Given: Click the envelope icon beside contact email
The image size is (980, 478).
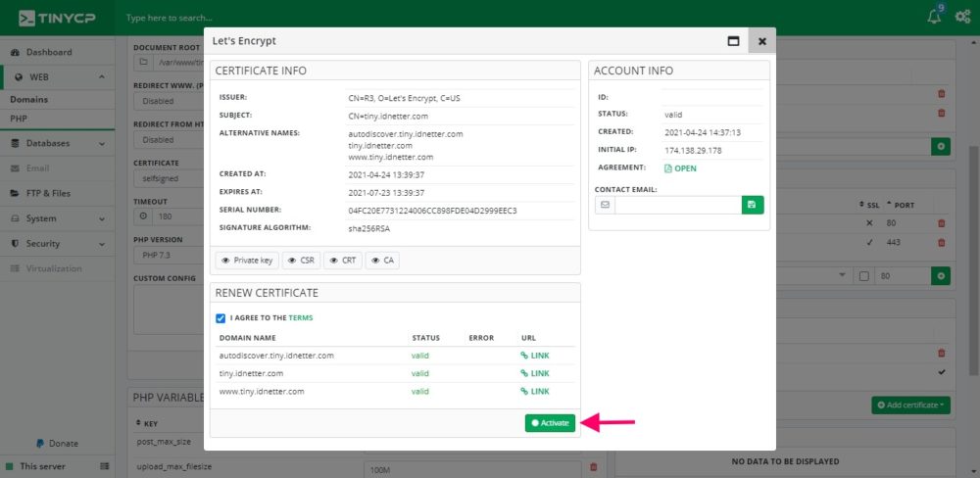Looking at the screenshot, I should (605, 205).
